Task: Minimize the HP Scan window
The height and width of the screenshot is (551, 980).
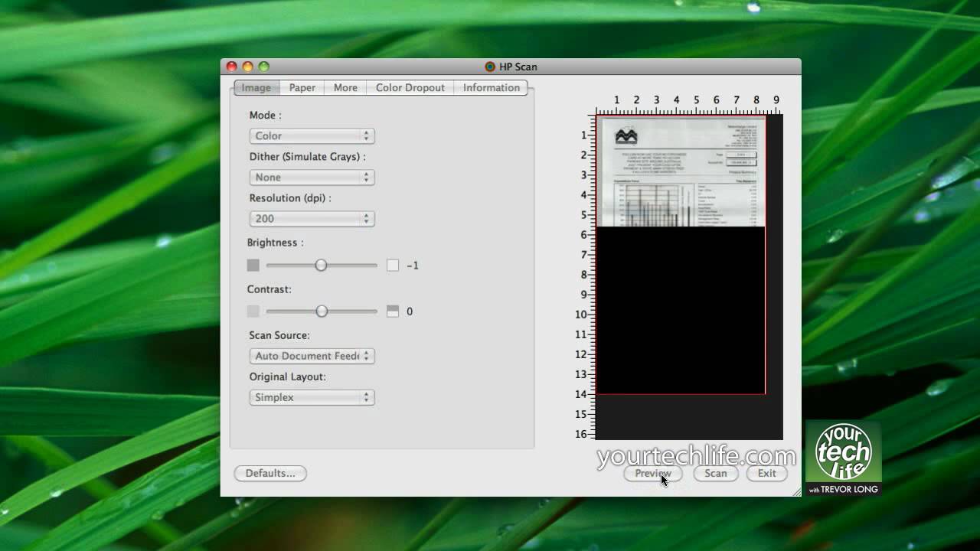Action: pos(247,67)
